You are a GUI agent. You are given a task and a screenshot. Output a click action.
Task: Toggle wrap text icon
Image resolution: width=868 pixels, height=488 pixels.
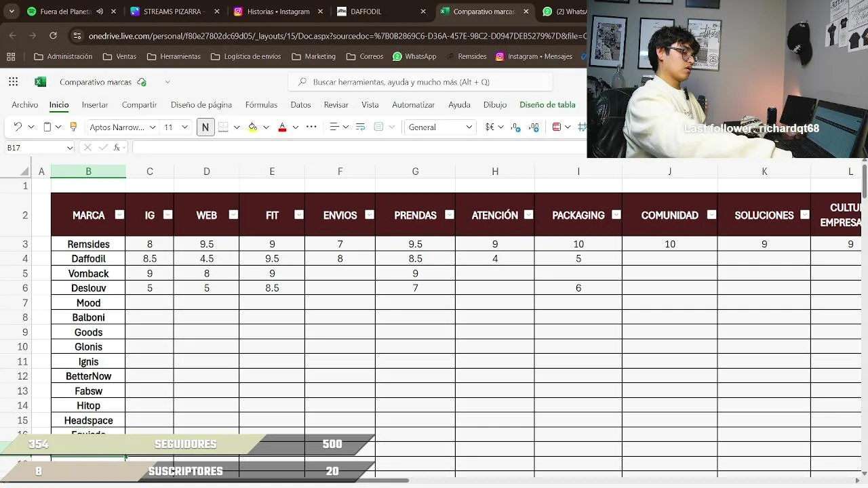pos(360,127)
